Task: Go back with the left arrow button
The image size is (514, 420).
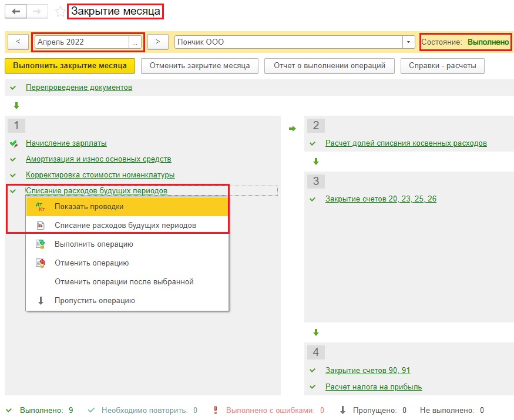Action: point(16,12)
